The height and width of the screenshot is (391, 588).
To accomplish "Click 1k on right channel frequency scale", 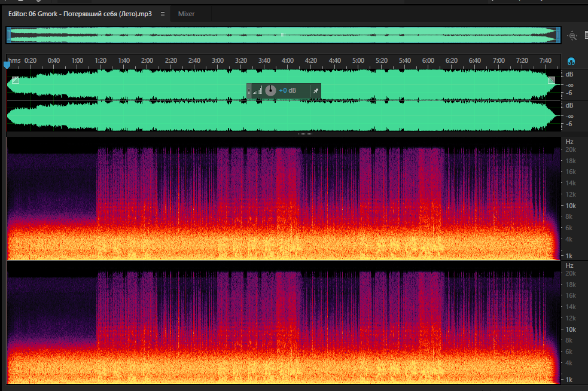I will [x=569, y=380].
